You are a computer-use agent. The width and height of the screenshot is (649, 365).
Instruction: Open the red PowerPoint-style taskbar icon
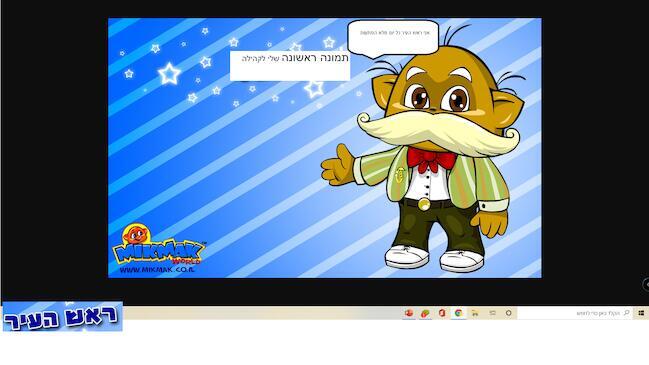pos(409,313)
